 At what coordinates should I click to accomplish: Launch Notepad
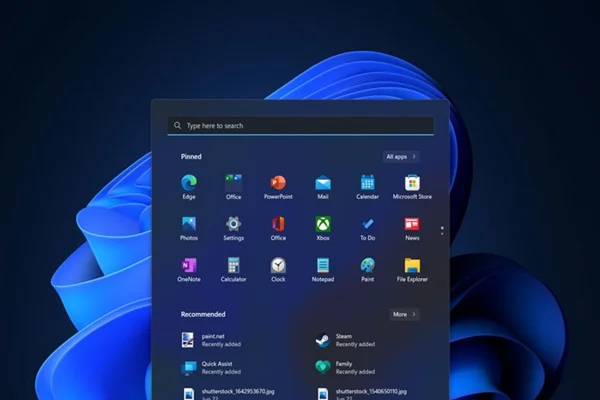(x=323, y=265)
